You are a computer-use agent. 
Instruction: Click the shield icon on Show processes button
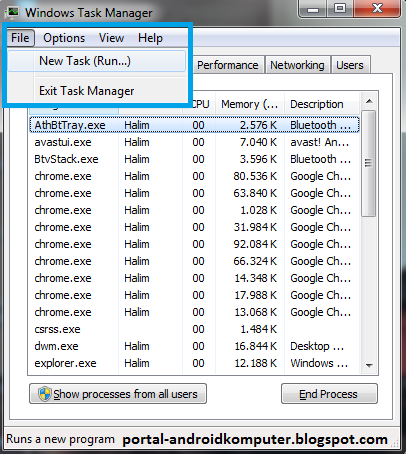pos(44,394)
